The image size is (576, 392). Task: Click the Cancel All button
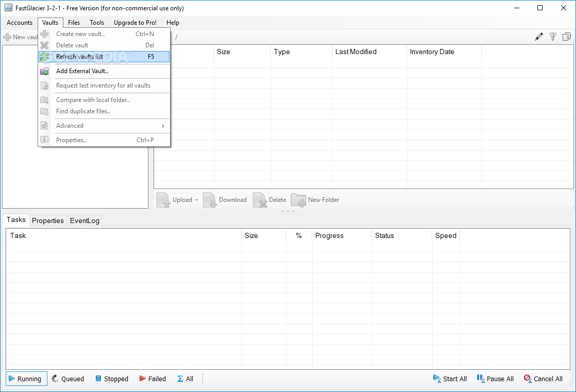[544, 379]
